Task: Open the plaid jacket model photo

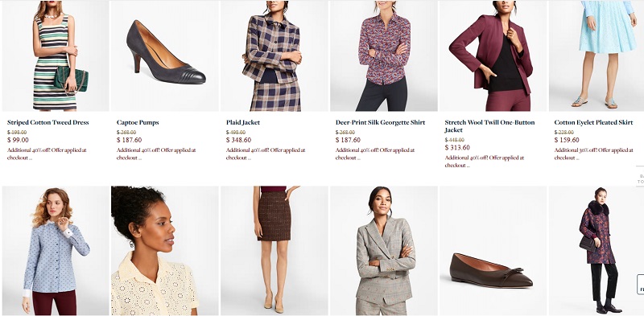Action: [x=274, y=55]
